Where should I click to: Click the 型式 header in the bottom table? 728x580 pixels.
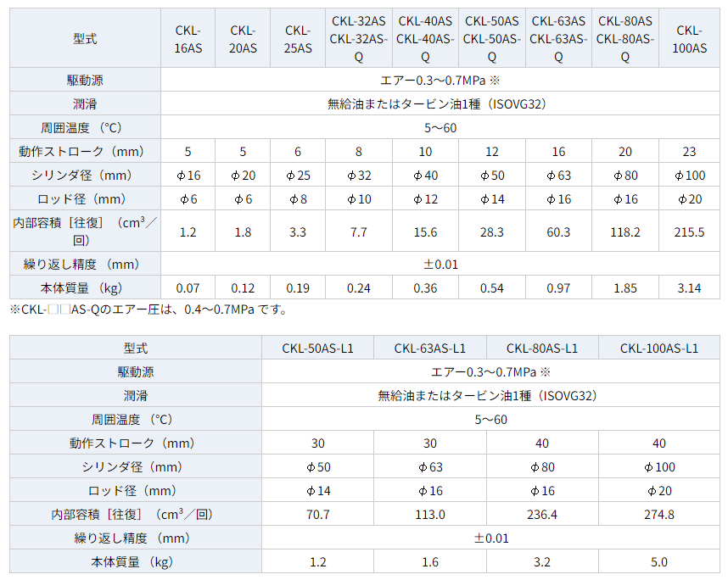pos(136,348)
